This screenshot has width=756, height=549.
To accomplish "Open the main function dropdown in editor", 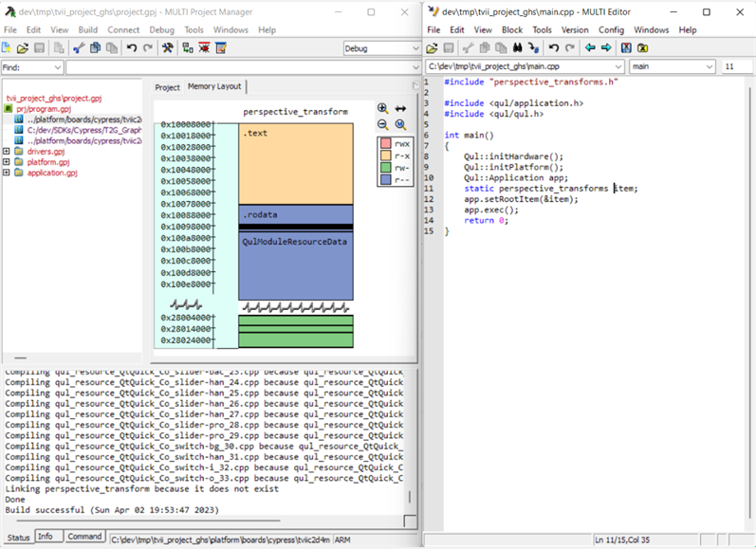I will 709,67.
